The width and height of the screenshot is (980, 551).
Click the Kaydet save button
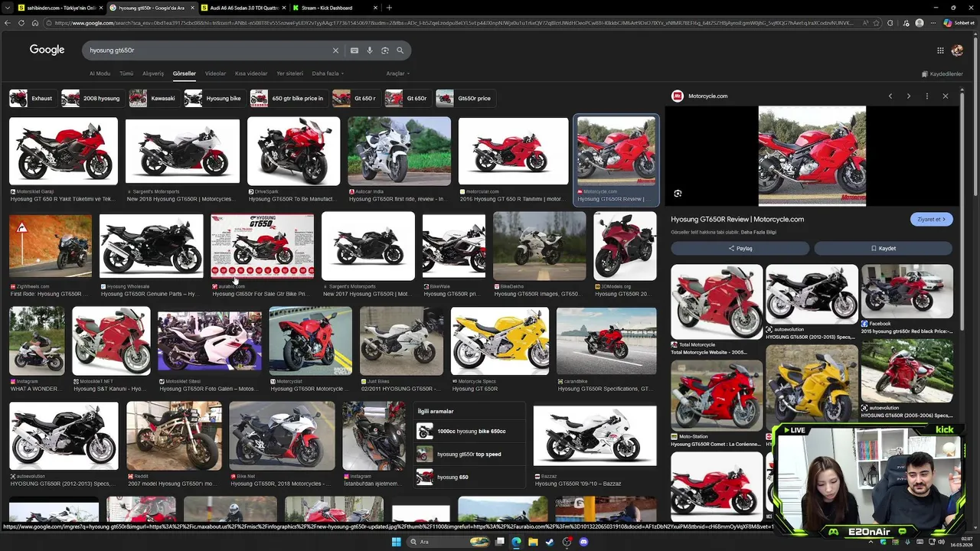884,248
